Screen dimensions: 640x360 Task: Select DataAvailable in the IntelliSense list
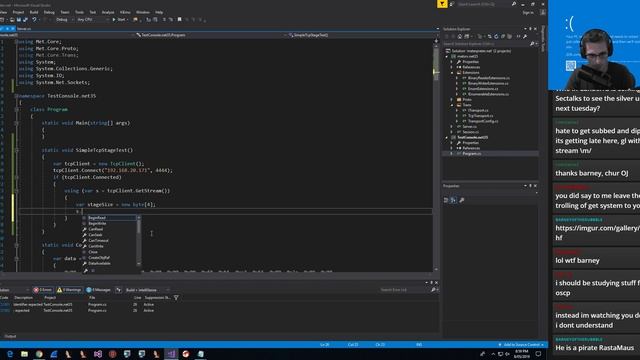109,264
